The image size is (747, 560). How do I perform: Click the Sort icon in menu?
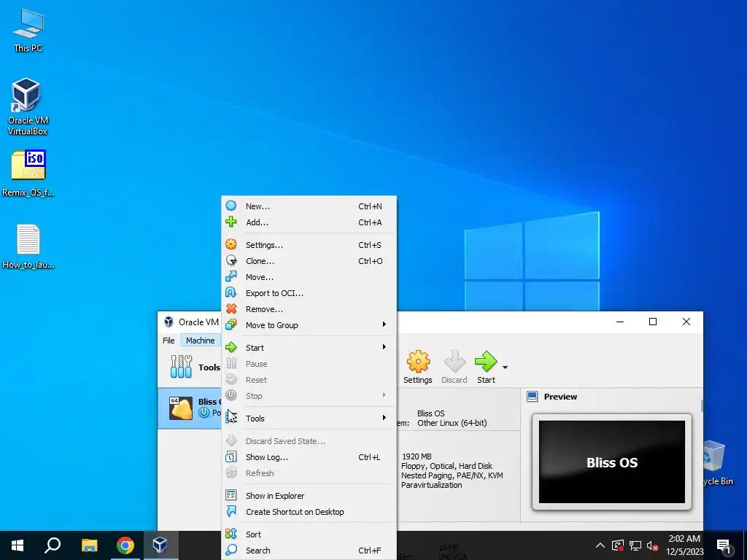pyautogui.click(x=231, y=534)
